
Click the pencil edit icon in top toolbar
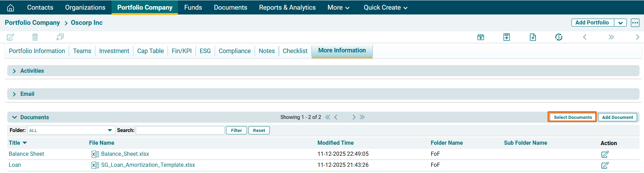tap(11, 37)
